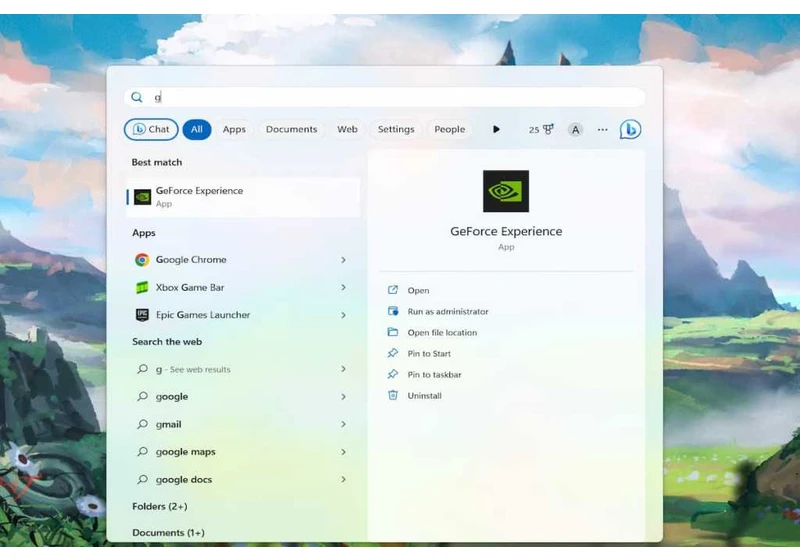The image size is (800, 560).
Task: Switch to the Documents filter
Action: pyautogui.click(x=291, y=130)
